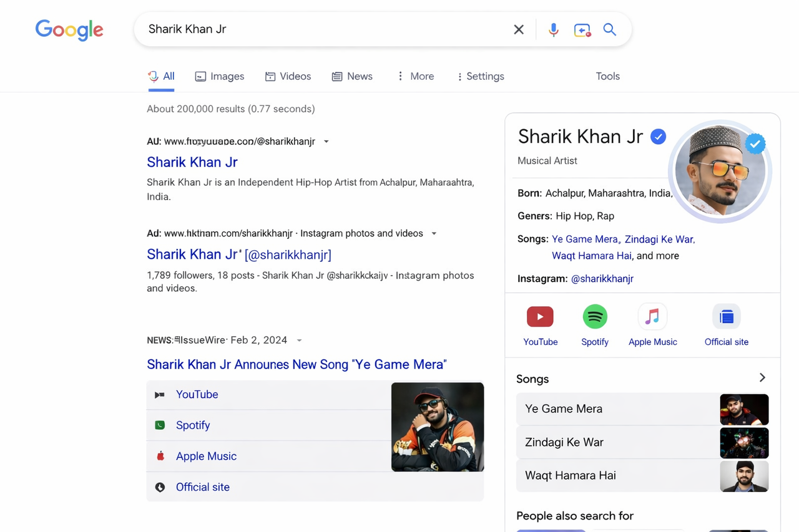
Task: Click the voice search microphone icon
Action: [x=554, y=29]
